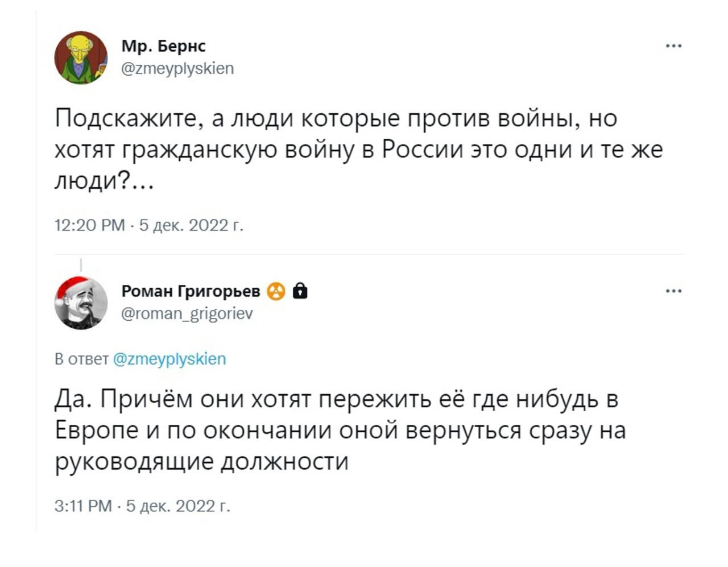Open Роман Григорьев avatar with Santa hat

81,303
